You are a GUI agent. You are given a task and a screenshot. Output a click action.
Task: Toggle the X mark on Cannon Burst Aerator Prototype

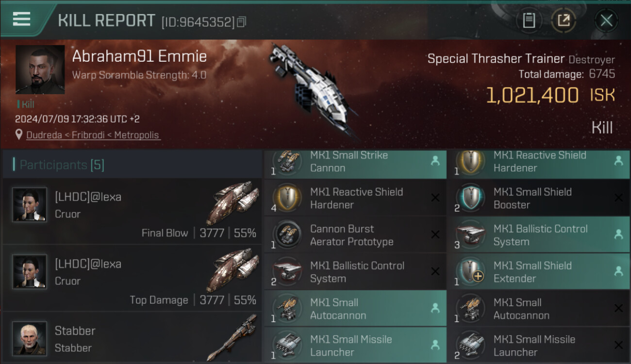435,235
